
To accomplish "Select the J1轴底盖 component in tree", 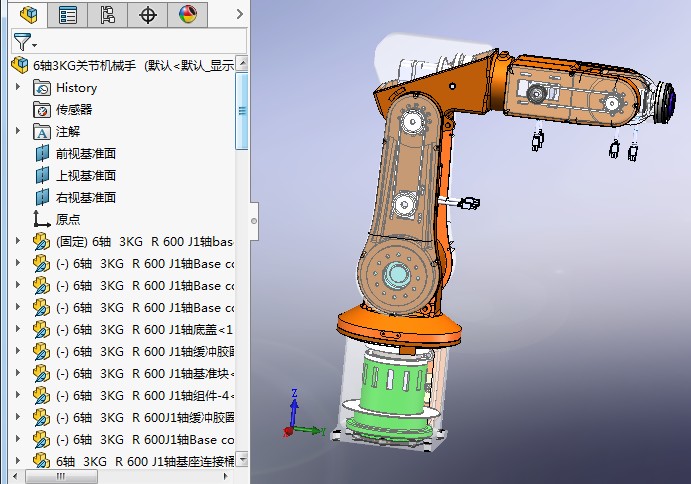I will [x=145, y=330].
